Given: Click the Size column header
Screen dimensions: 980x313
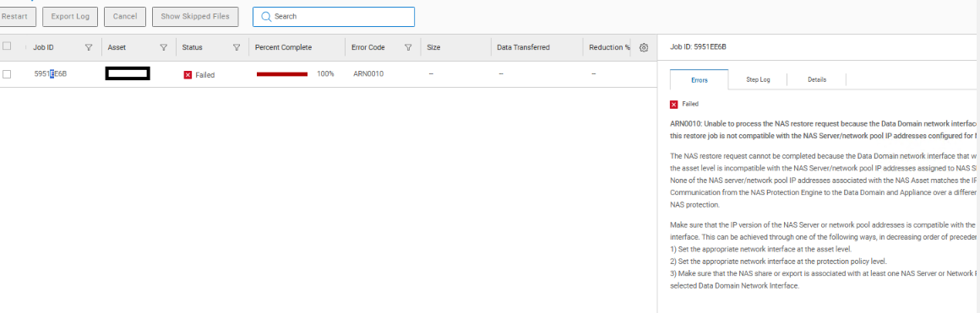Looking at the screenshot, I should pyautogui.click(x=433, y=47).
